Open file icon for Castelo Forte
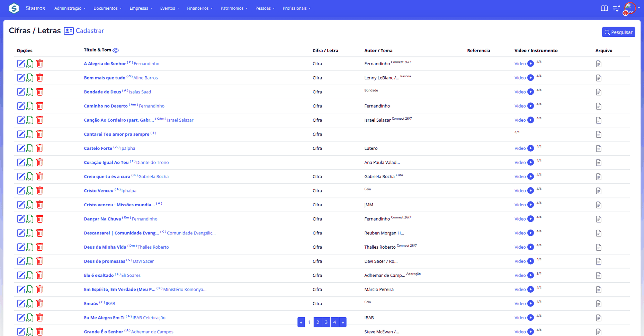This screenshot has height=336, width=644. tap(599, 148)
